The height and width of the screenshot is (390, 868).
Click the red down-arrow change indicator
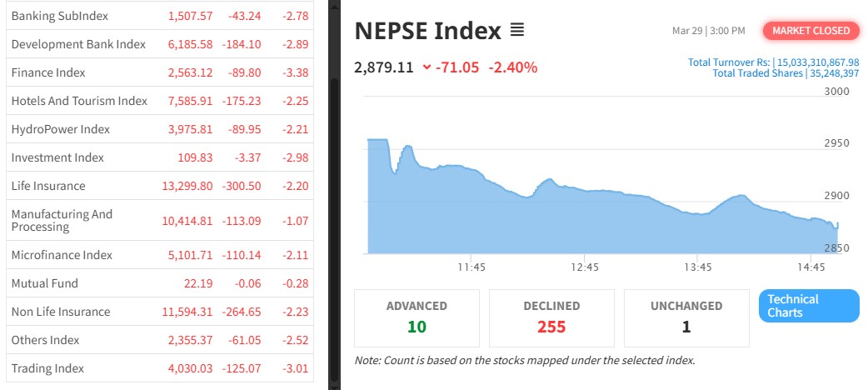[427, 67]
